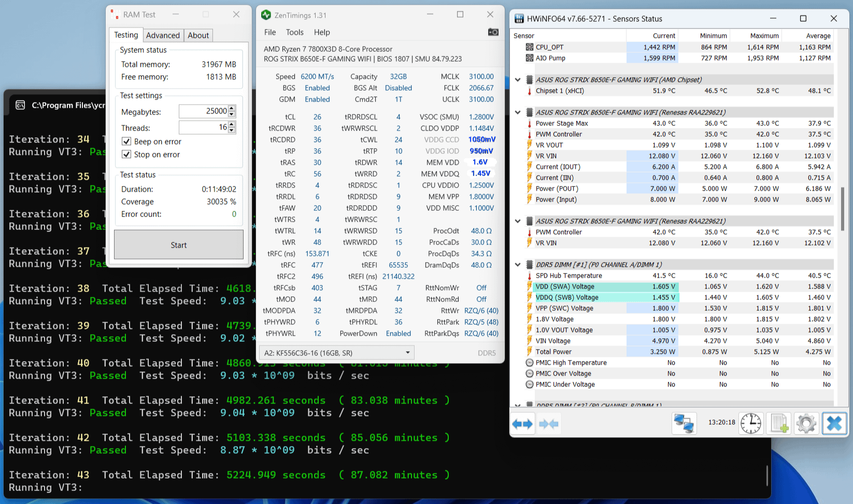Increase the Threads value with up arrow
The height and width of the screenshot is (504, 853).
pos(232,124)
